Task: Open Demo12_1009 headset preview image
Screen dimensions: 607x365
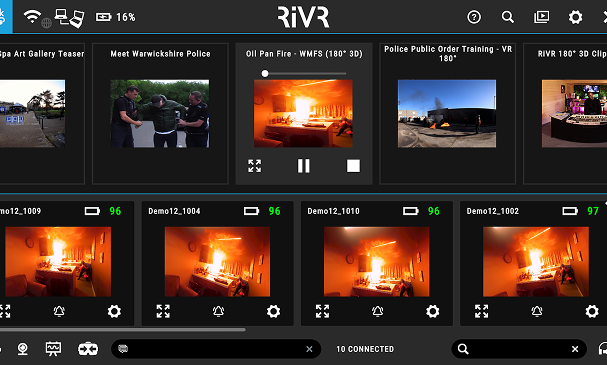Action: click(58, 262)
